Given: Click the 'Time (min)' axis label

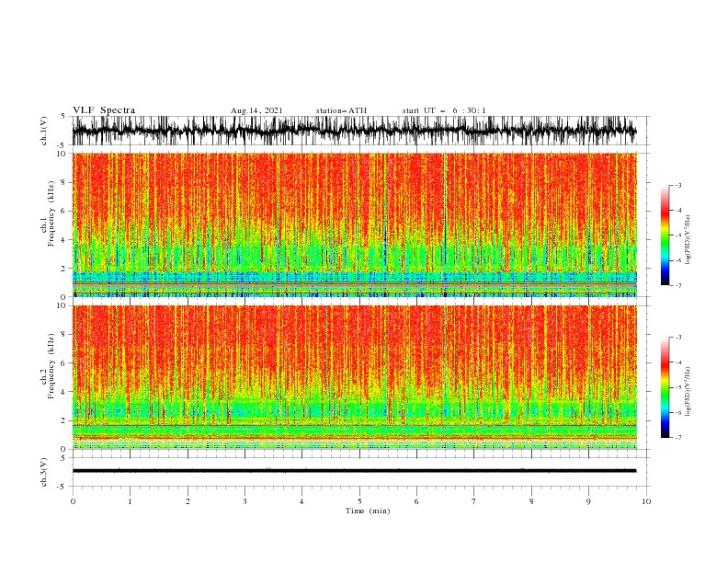Looking at the screenshot, I should [x=368, y=511].
